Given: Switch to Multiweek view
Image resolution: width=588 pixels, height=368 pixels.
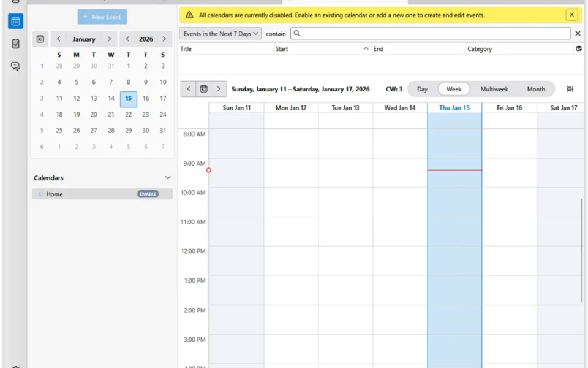Looking at the screenshot, I should tap(494, 90).
